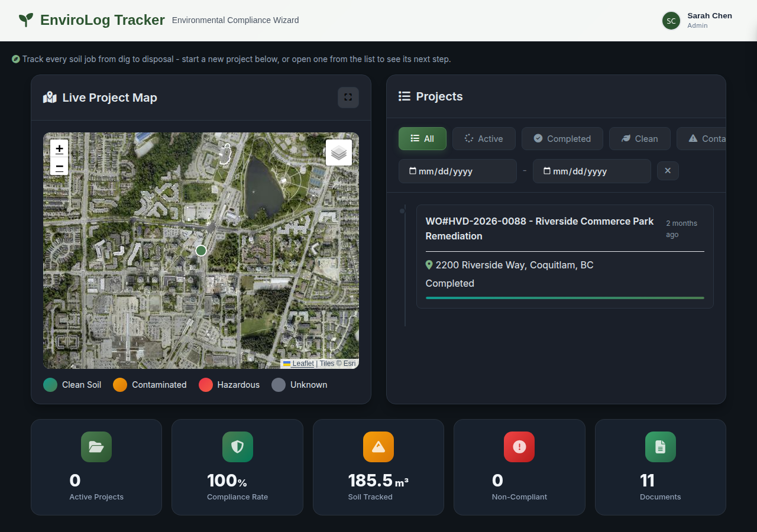This screenshot has width=757, height=532.
Task: Click the Clean Soil legend swatch
Action: pyautogui.click(x=50, y=385)
